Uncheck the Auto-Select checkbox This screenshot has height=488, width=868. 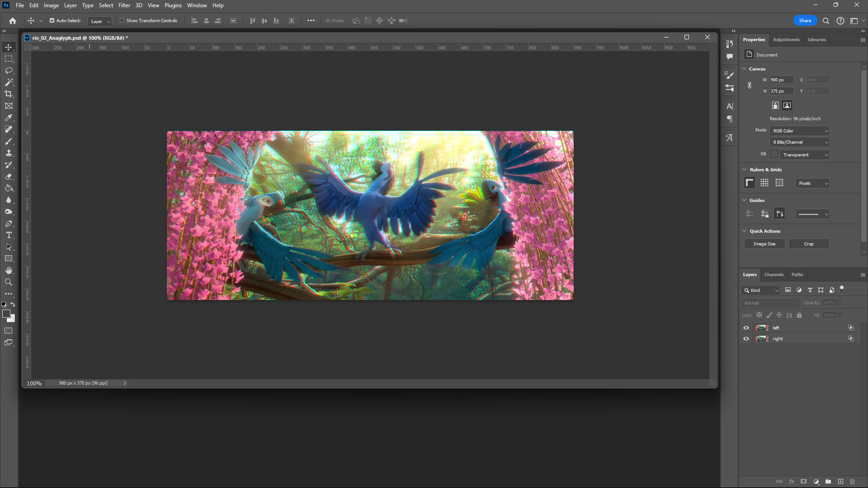click(x=52, y=20)
